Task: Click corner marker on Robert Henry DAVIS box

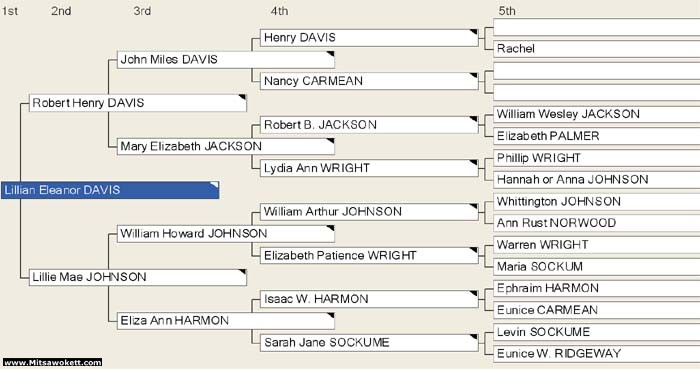Action: click(x=242, y=97)
